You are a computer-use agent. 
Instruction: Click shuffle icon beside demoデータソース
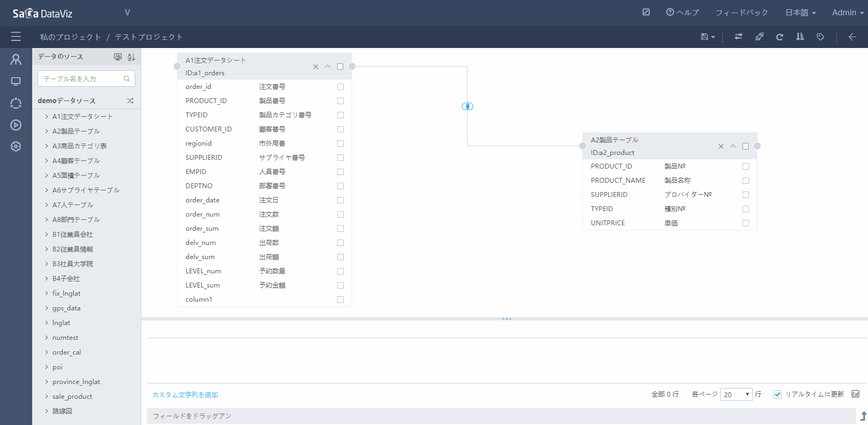[x=130, y=100]
